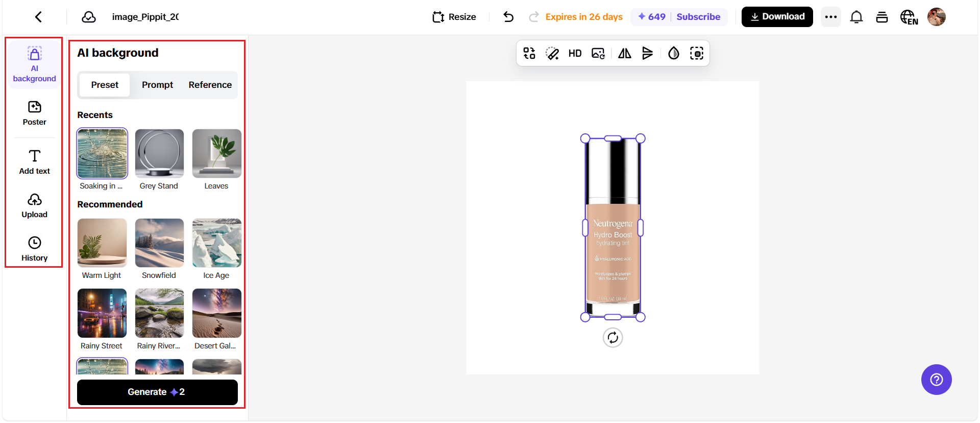The image size is (980, 423).
Task: Apply the Desert Galaxy background
Action: pos(216,313)
